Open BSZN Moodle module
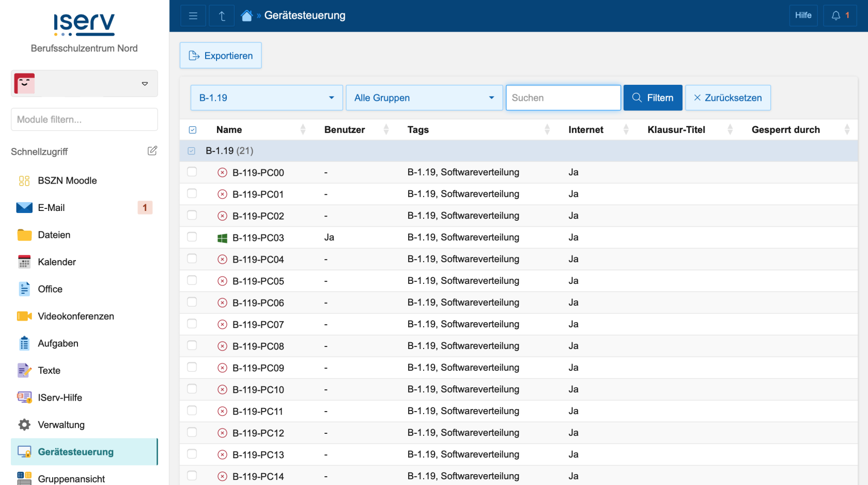 pyautogui.click(x=84, y=180)
